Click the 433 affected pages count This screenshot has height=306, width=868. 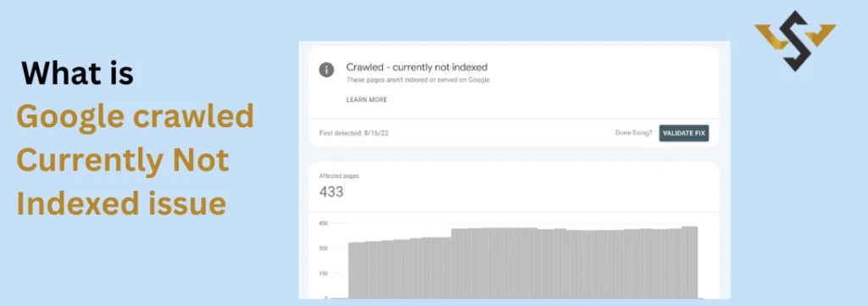click(331, 192)
